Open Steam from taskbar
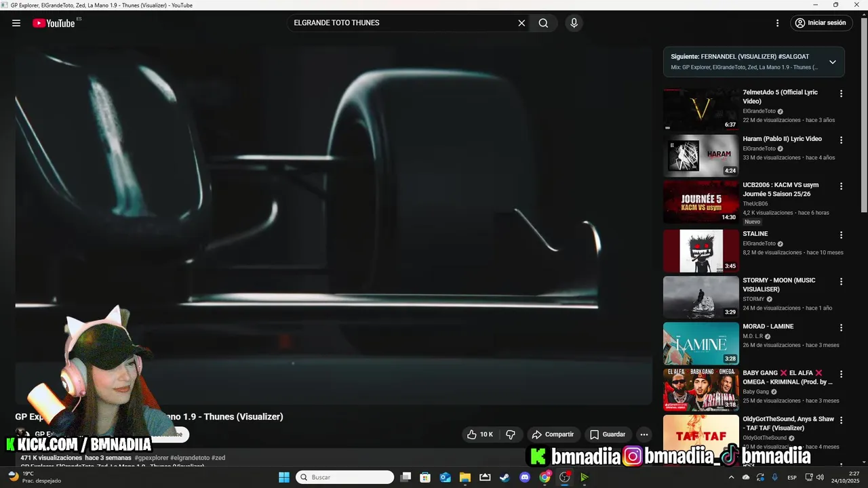 (x=505, y=477)
